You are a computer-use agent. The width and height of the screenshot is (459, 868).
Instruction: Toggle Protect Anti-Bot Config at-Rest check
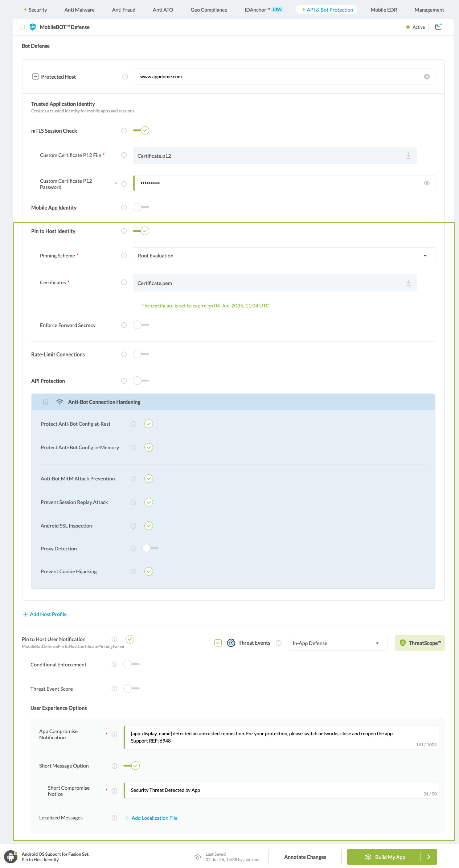(149, 424)
